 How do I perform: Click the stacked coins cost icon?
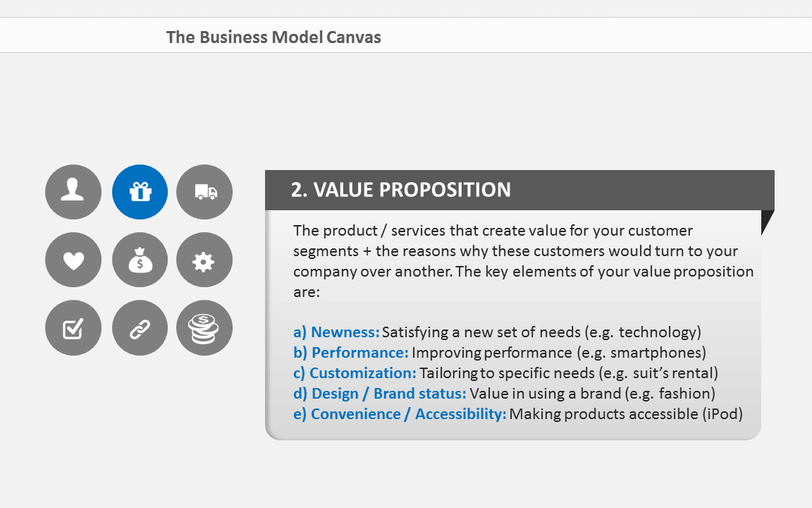point(204,327)
